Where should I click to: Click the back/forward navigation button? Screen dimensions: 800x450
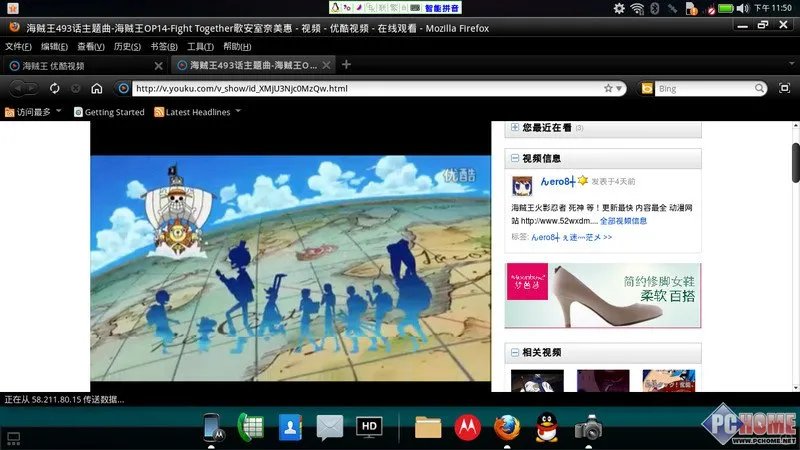coord(23,88)
